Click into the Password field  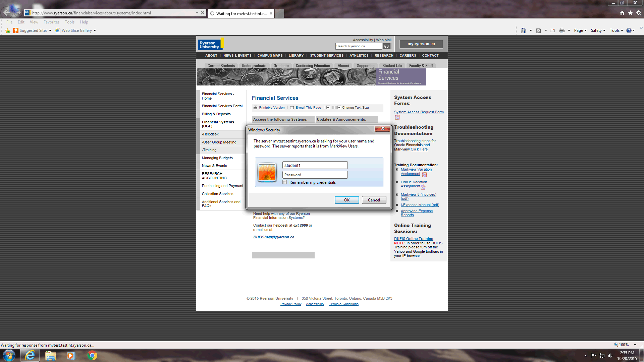coord(315,175)
